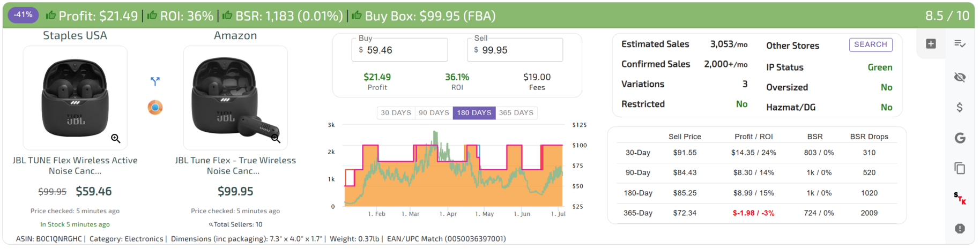The image size is (980, 249).
Task: Open the Amazon product thumbnail
Action: [x=235, y=97]
